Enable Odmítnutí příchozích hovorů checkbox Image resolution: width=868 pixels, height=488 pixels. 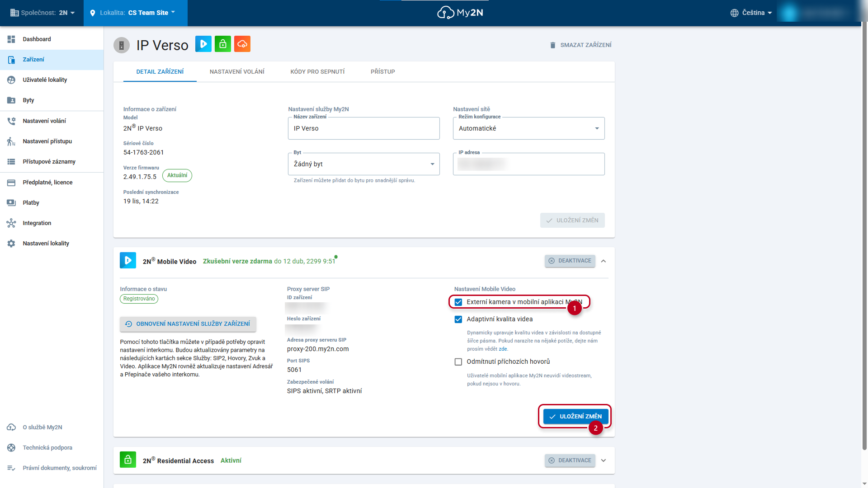pos(458,362)
